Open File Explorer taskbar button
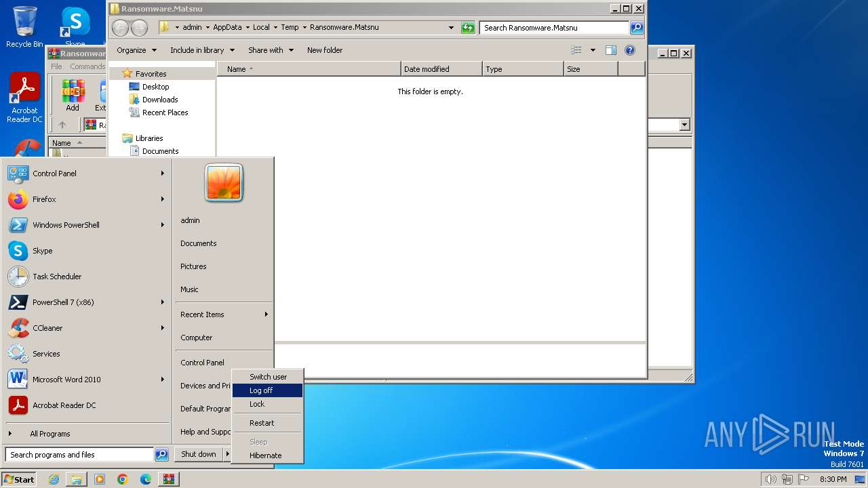The height and width of the screenshot is (488, 868). coord(77,479)
